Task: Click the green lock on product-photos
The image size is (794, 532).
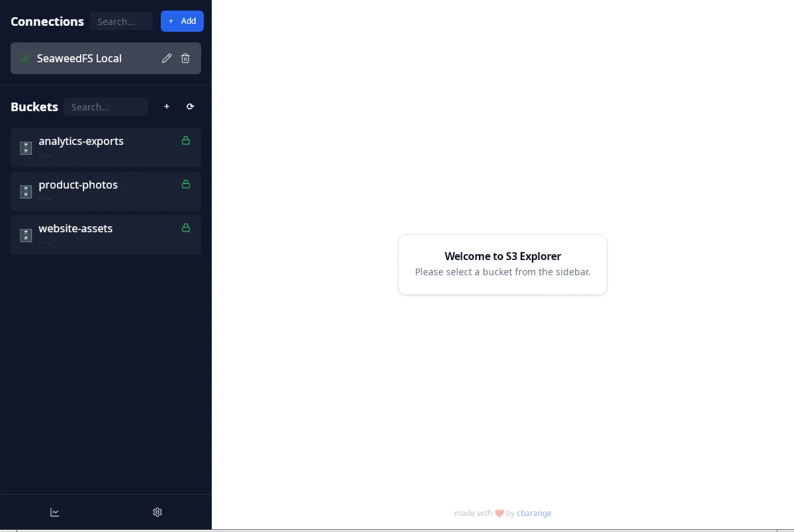Action: point(186,184)
